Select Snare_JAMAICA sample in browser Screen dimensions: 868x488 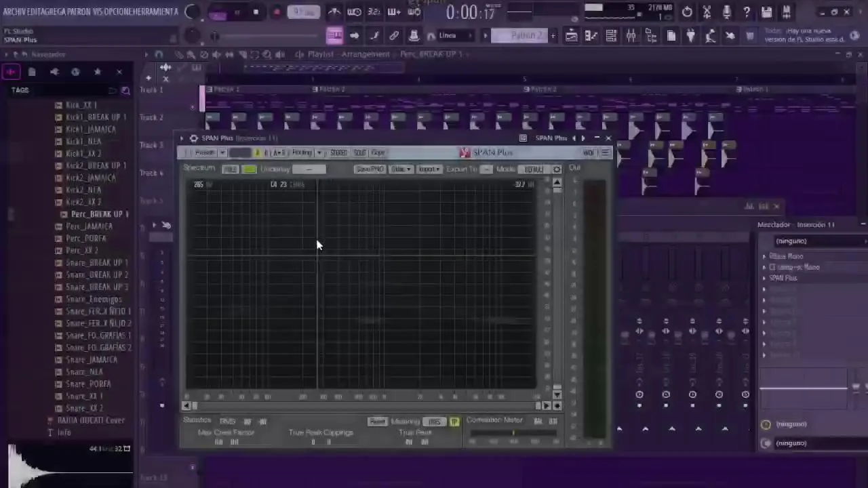click(x=92, y=360)
